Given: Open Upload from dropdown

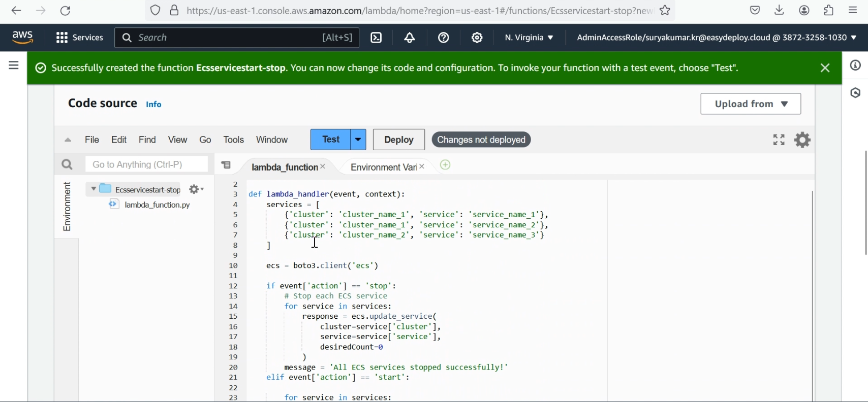Looking at the screenshot, I should point(751,104).
